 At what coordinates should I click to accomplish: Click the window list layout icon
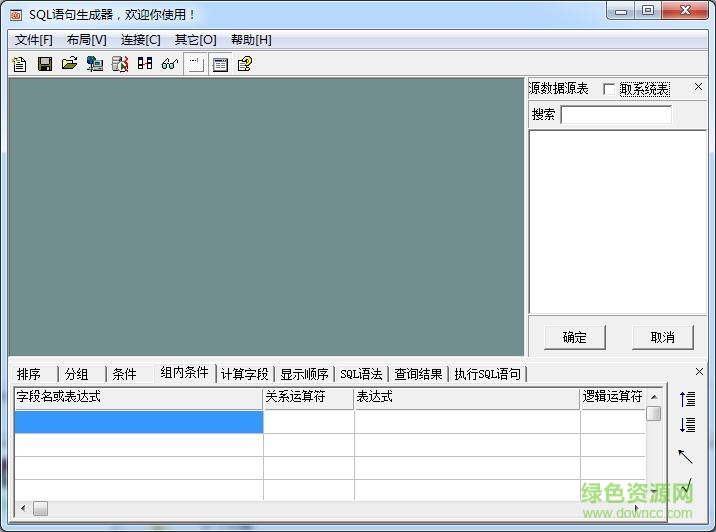220,64
